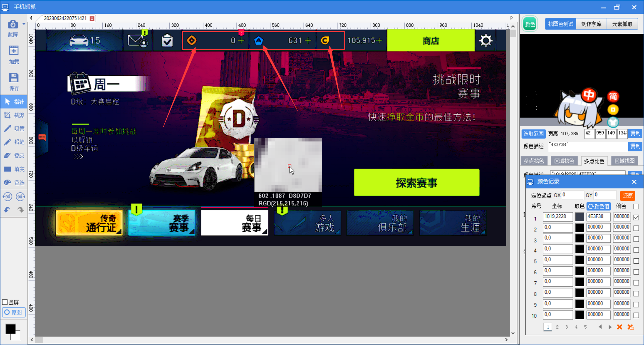Enable the 竖屏 portrait checkbox
644x345 pixels.
[x=5, y=302]
